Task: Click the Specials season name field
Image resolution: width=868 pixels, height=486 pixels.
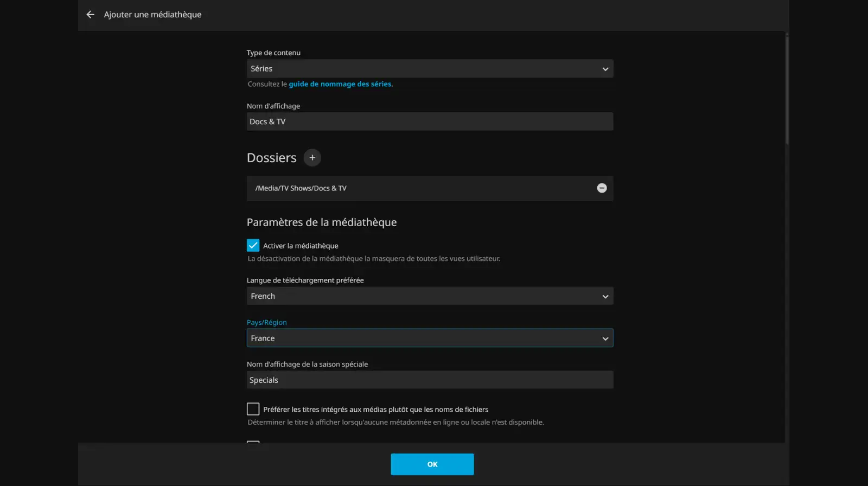Action: tap(430, 380)
